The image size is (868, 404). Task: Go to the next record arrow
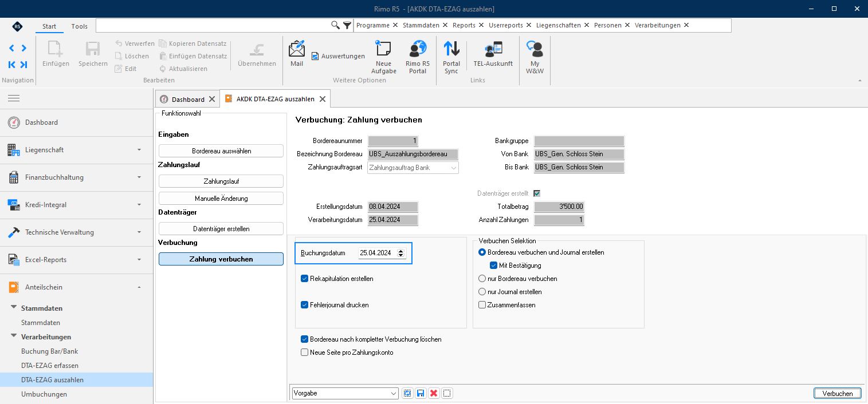click(x=23, y=48)
